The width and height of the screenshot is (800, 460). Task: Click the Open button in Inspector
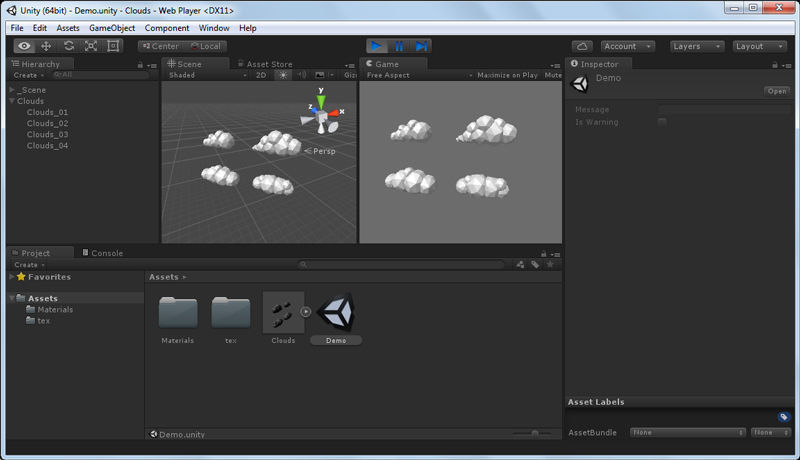[x=777, y=91]
